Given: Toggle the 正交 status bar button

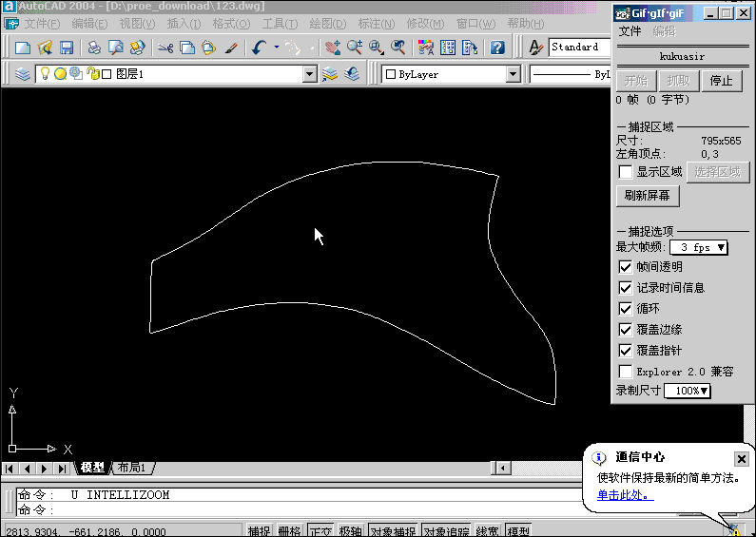Looking at the screenshot, I should (320, 530).
